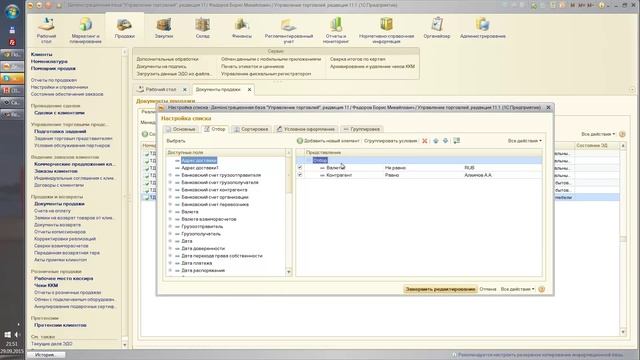
Task: Move filter element down arrow icon
Action: pyautogui.click(x=445, y=141)
